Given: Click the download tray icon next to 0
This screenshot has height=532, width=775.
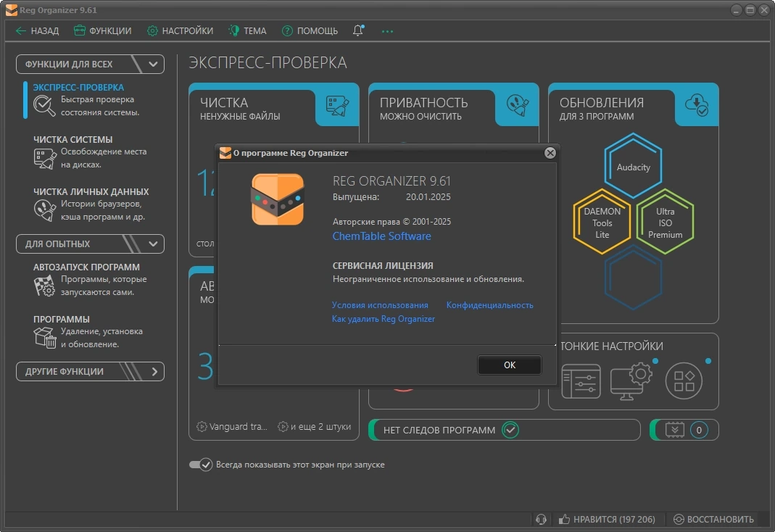Looking at the screenshot, I should click(x=675, y=430).
